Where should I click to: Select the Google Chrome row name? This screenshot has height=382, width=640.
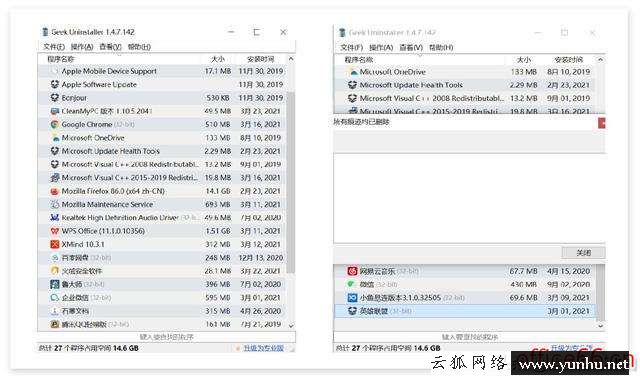pyautogui.click(x=87, y=124)
